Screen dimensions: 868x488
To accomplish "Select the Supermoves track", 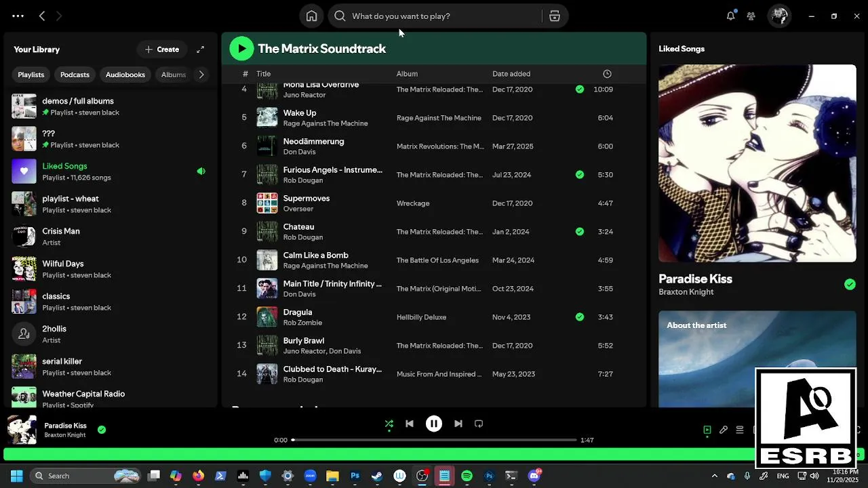I will (x=434, y=203).
